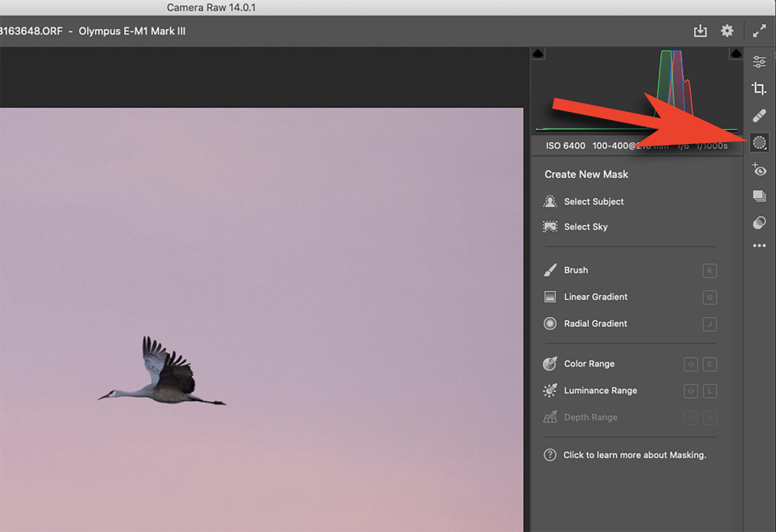Choose Select Sky mask option

(585, 227)
